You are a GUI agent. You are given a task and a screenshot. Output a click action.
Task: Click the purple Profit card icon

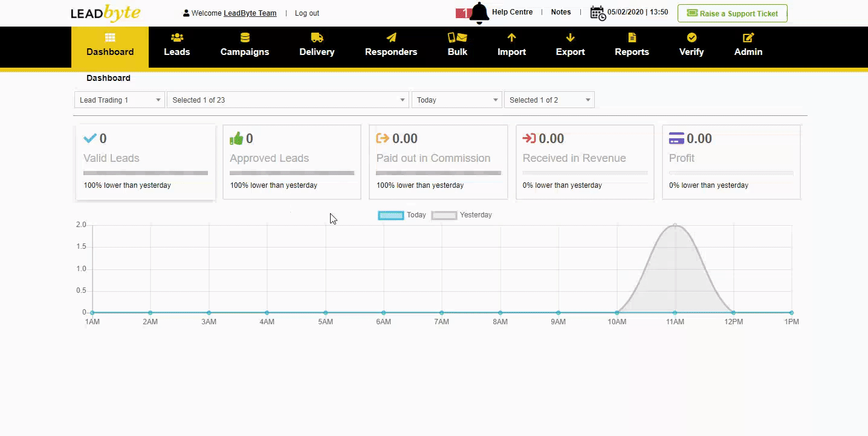click(x=676, y=138)
